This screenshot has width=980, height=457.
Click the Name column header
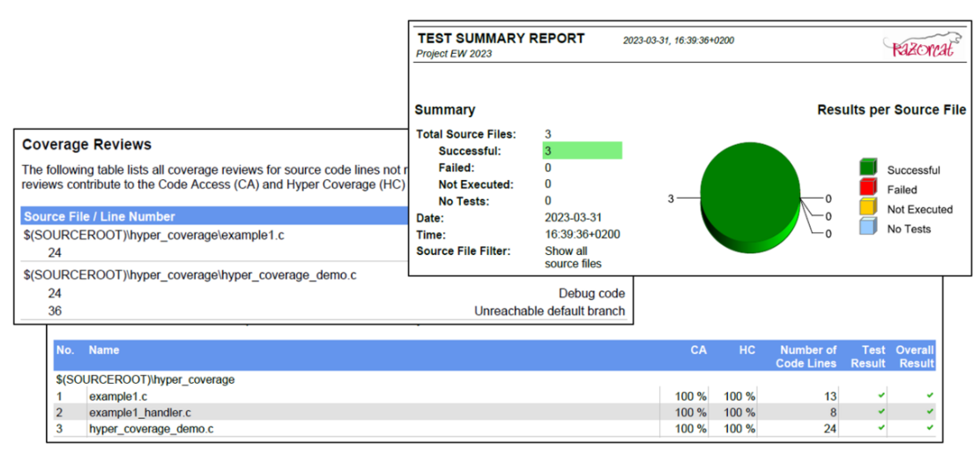pyautogui.click(x=104, y=350)
